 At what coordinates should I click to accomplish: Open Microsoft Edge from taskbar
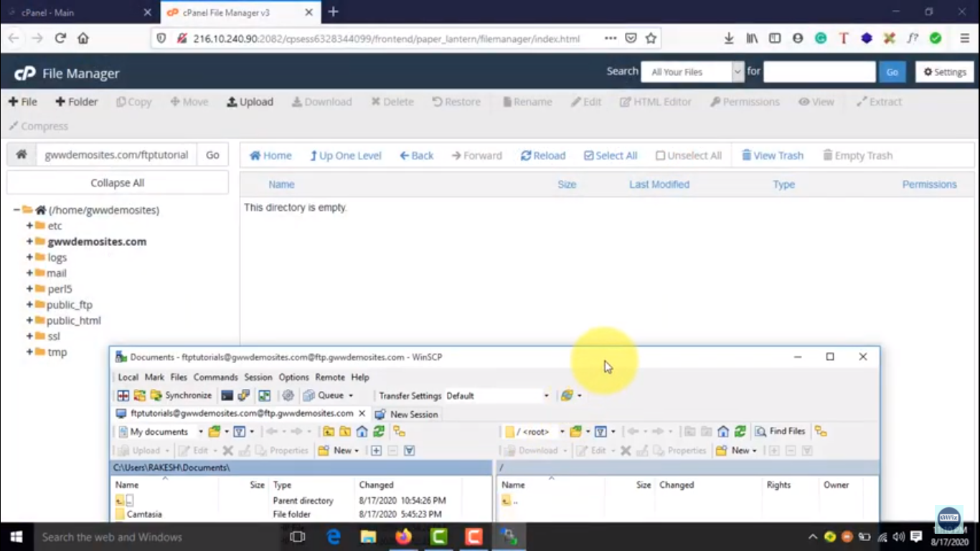tap(333, 537)
